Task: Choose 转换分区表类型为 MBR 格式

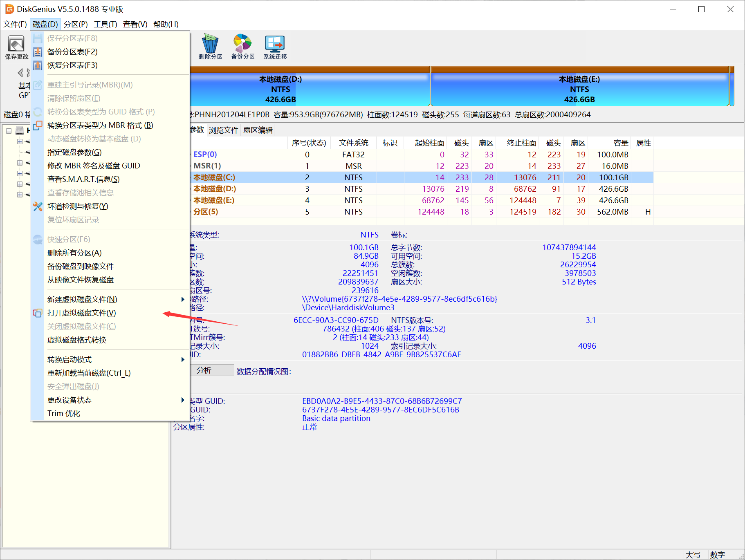Action: point(110,125)
